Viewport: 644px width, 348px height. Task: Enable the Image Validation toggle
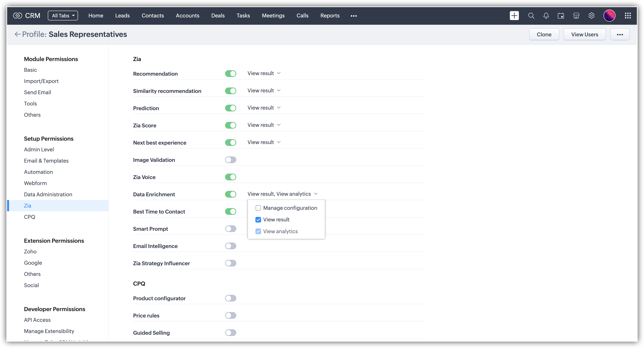230,160
